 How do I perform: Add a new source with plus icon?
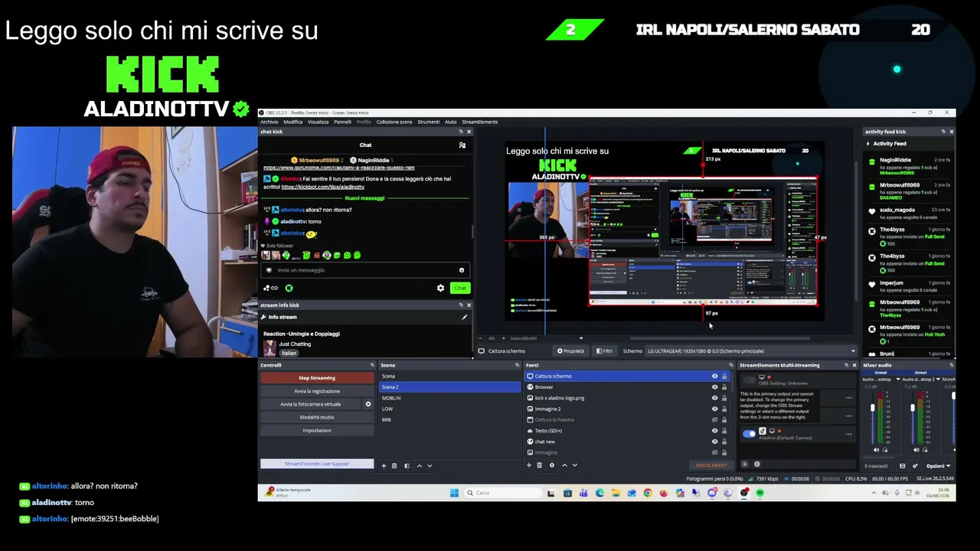(x=529, y=465)
